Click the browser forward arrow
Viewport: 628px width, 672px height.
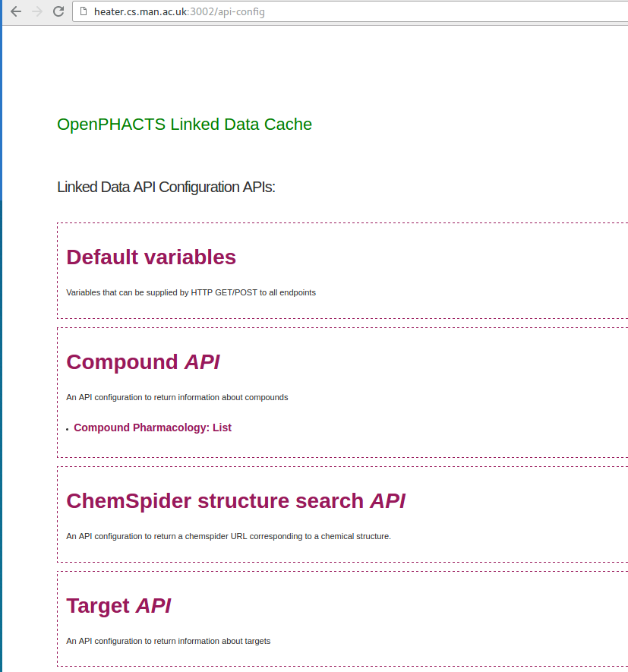click(x=37, y=11)
